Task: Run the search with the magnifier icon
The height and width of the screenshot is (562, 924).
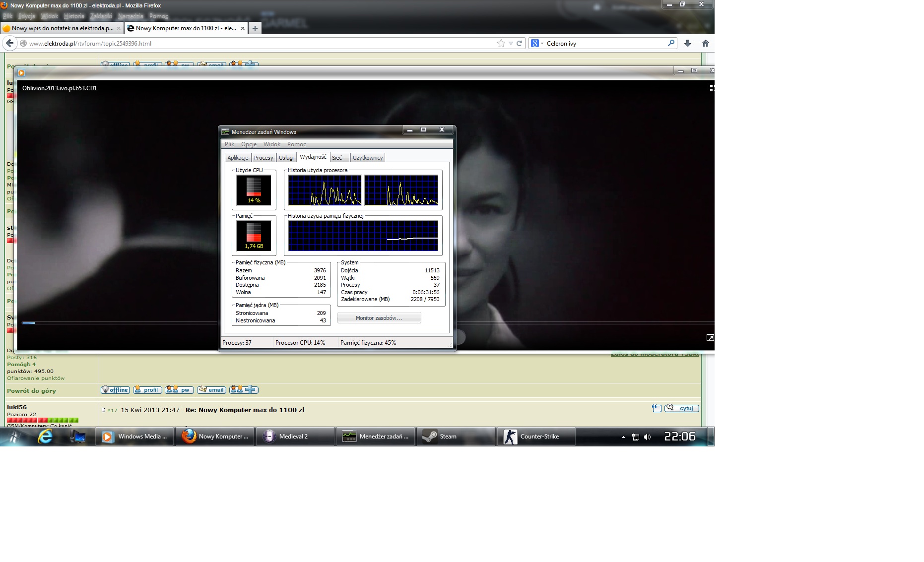Action: (671, 43)
